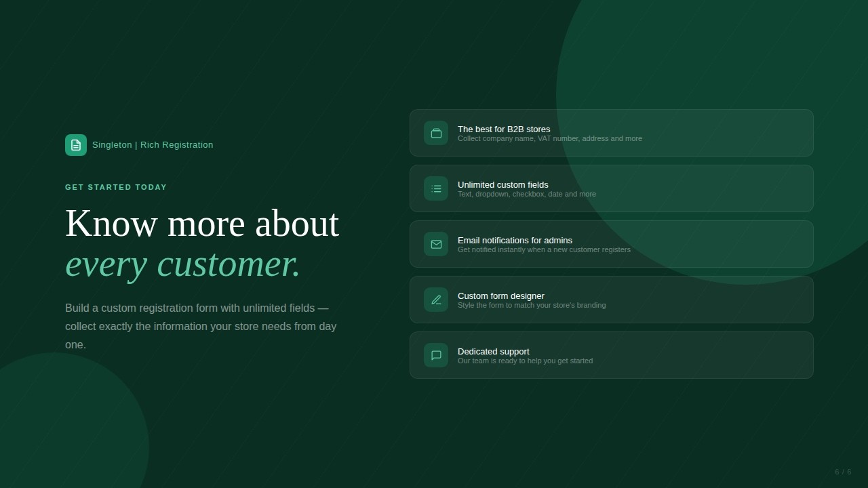Select 'Dedicated support' title
The height and width of the screenshot is (488, 868).
494,351
